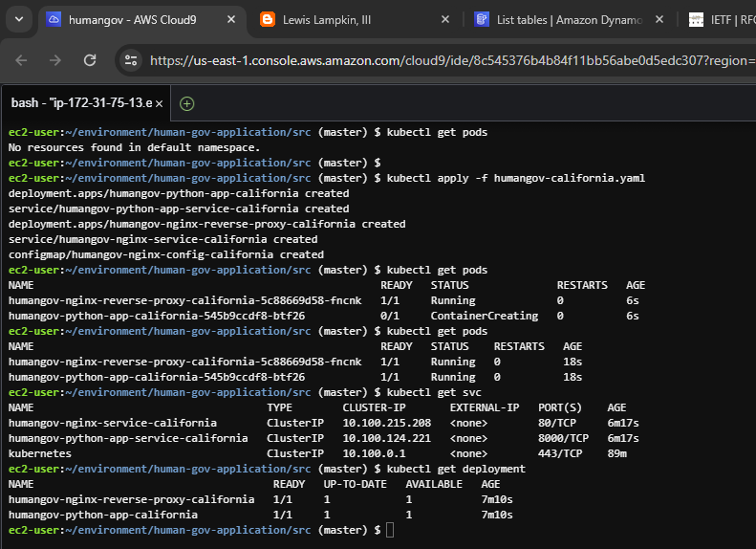Click the '443/TCP' port value
Image resolution: width=756 pixels, height=549 pixels.
[x=560, y=454]
